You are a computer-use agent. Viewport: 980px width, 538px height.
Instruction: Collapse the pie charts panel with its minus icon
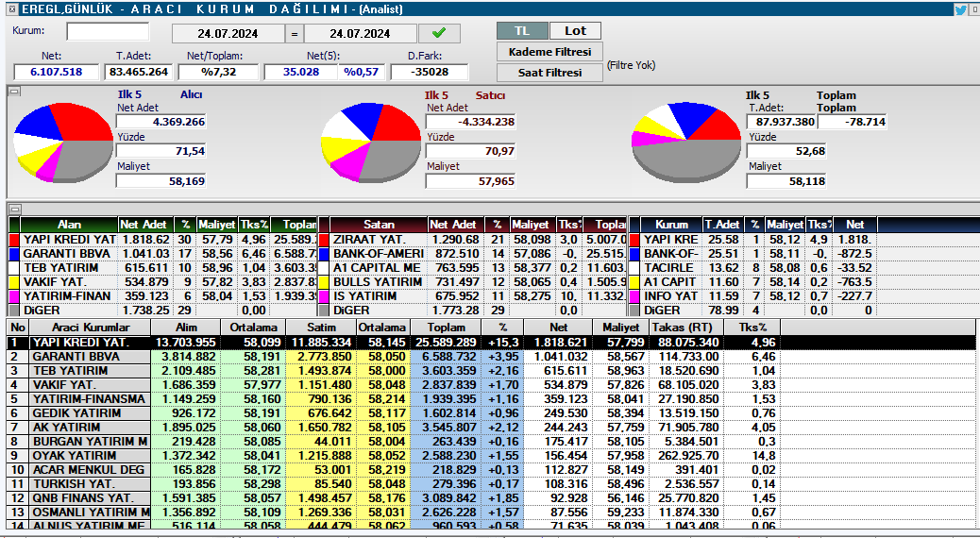(15, 92)
